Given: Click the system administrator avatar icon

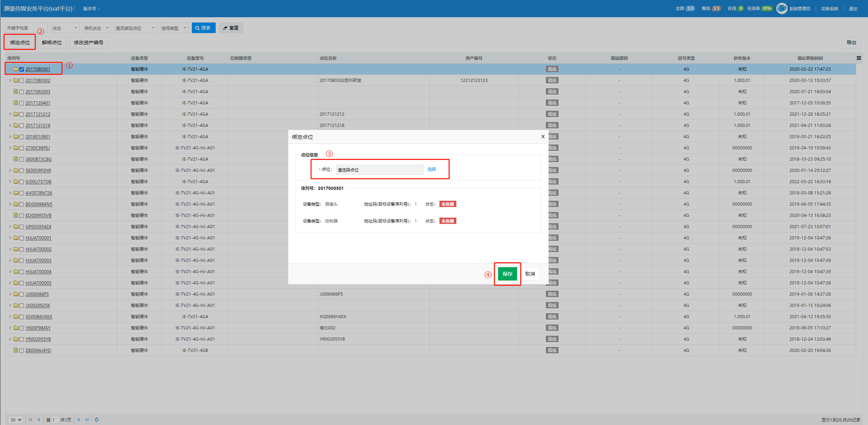Looking at the screenshot, I should pyautogui.click(x=782, y=8).
